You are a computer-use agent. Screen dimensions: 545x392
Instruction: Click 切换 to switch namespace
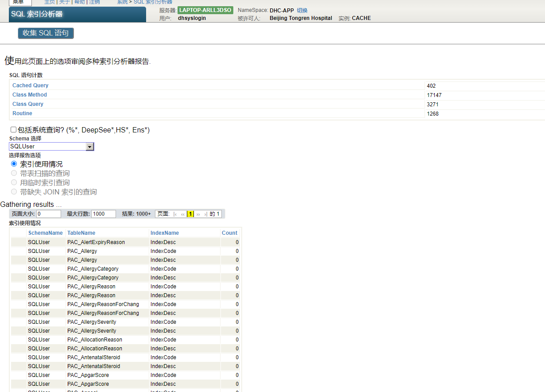point(302,10)
